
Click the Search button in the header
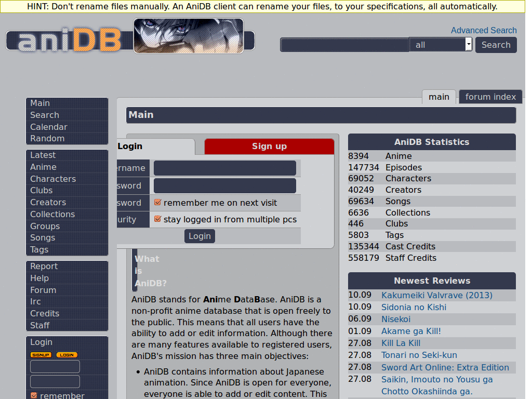tap(496, 45)
